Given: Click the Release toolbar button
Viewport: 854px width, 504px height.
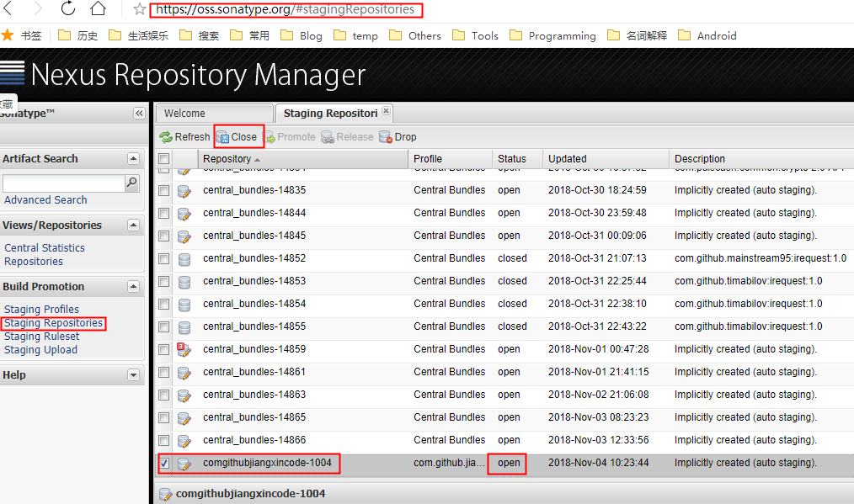Looking at the screenshot, I should tap(348, 137).
